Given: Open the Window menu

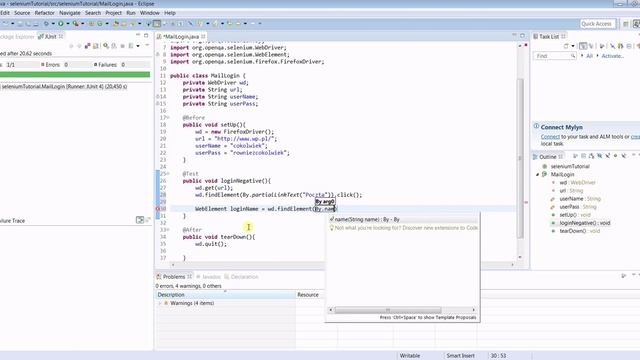Looking at the screenshot, I should pyautogui.click(x=150, y=13).
